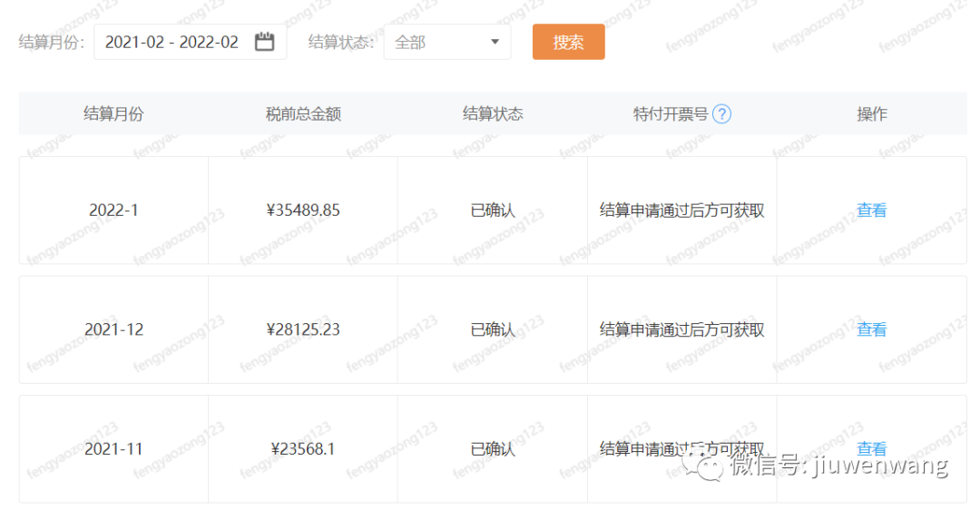Click the 结算状态: filter label
The image size is (980, 510).
(x=340, y=42)
